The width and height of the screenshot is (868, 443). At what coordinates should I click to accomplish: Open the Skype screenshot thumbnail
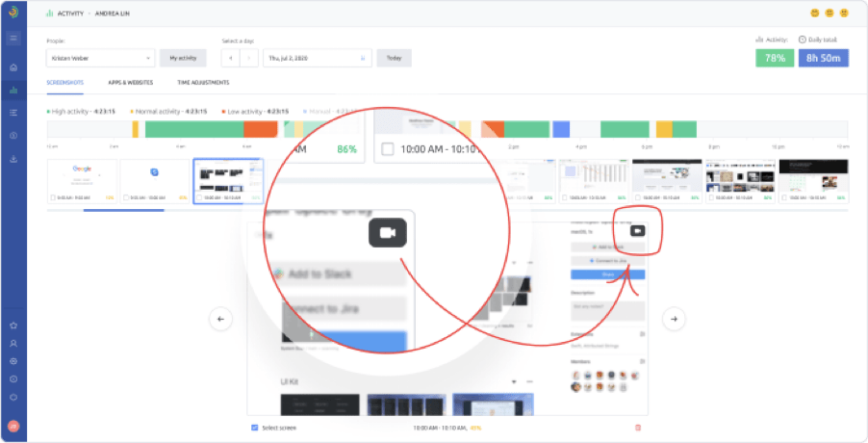[x=155, y=181]
